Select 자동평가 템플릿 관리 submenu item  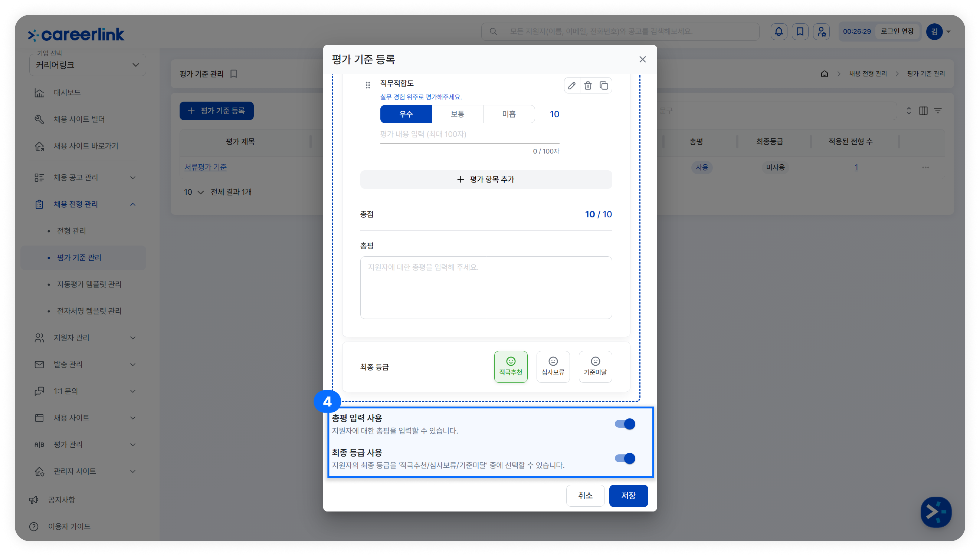(89, 284)
